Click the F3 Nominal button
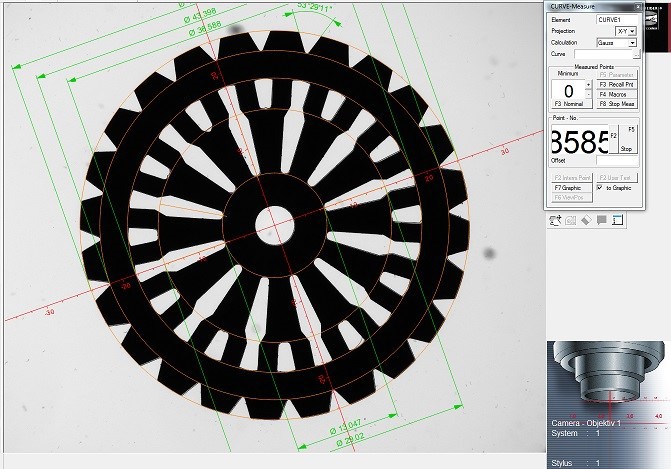This screenshot has height=469, width=671. click(571, 104)
